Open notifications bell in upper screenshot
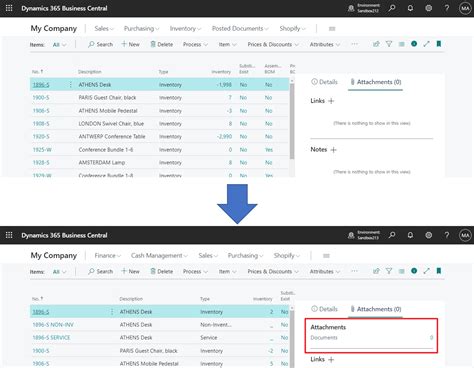Viewport: 474px width, 368px height. click(x=410, y=8)
